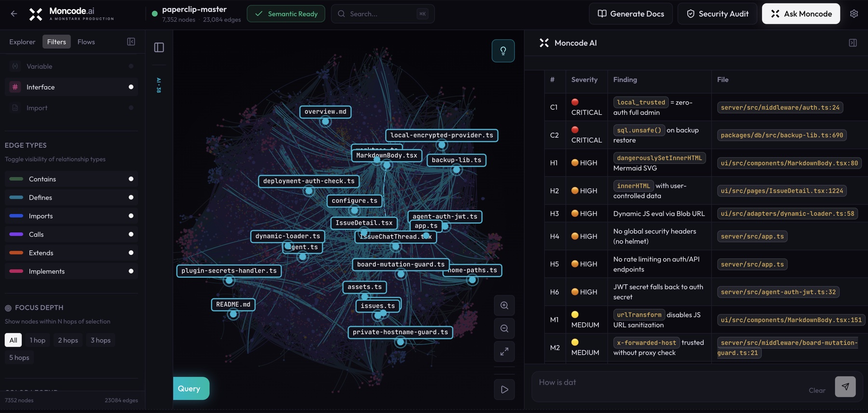
Task: Select 3 hops focus depth
Action: coord(101,340)
